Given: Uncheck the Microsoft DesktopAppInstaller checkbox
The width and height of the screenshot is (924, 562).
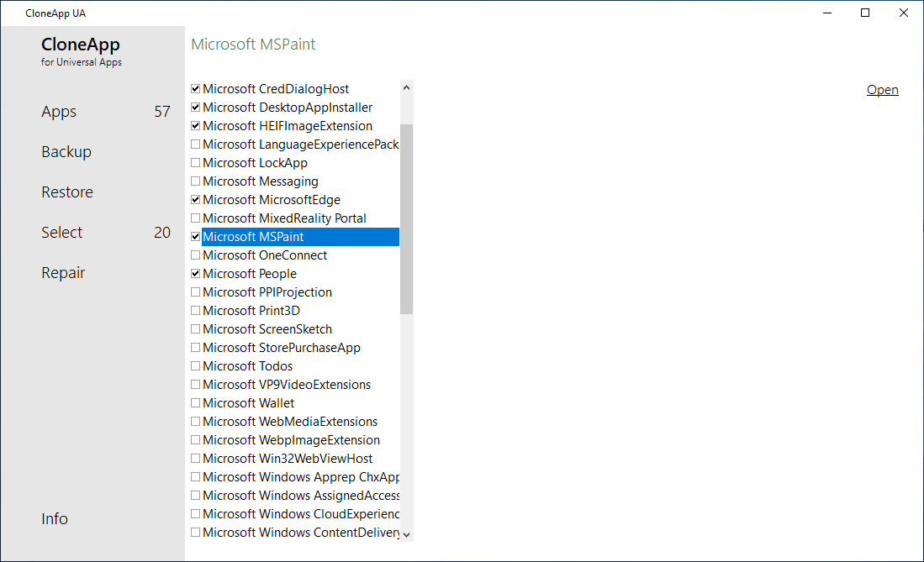Looking at the screenshot, I should (x=196, y=108).
